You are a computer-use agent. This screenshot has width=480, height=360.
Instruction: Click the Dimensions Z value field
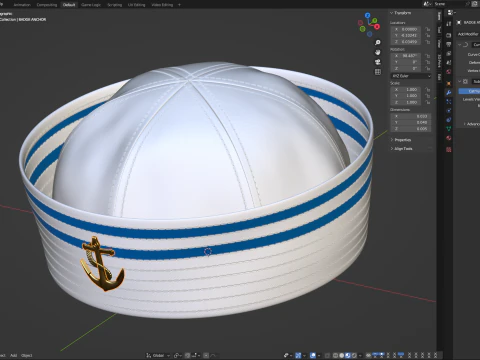click(411, 129)
